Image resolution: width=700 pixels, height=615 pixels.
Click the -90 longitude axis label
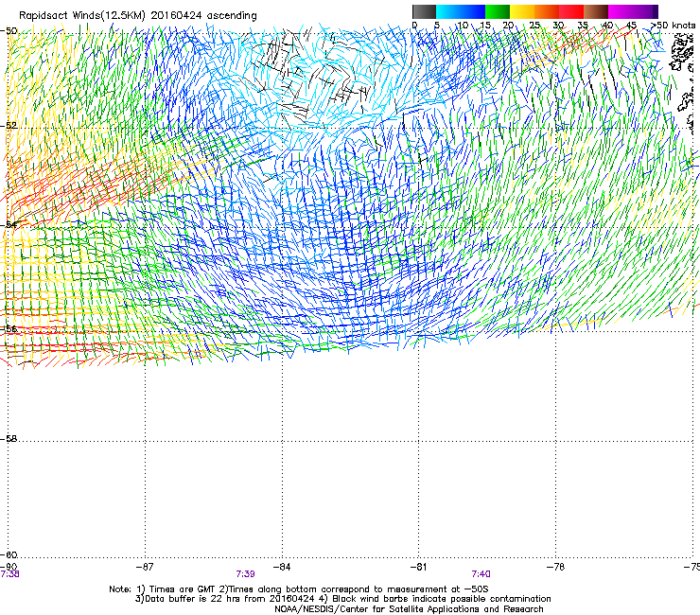point(9,567)
